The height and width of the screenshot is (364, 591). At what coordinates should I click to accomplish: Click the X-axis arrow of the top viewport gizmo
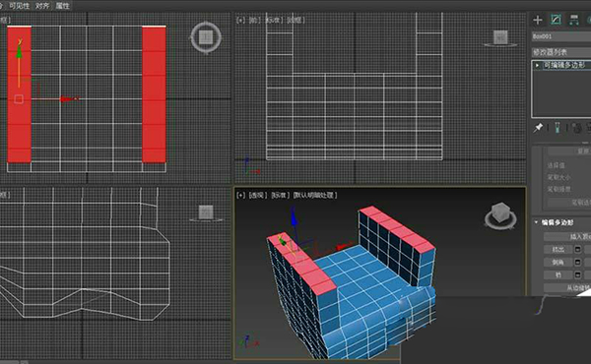coord(68,99)
